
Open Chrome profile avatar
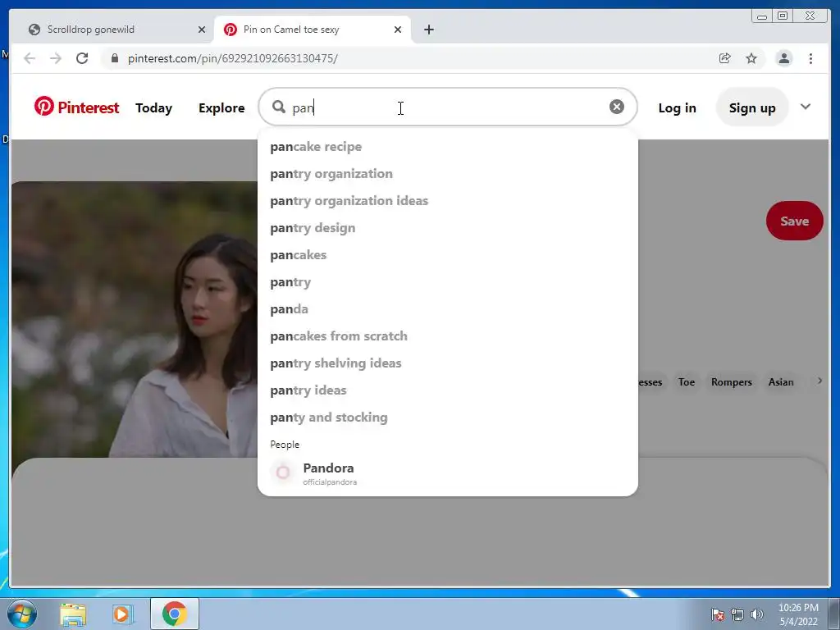point(783,58)
